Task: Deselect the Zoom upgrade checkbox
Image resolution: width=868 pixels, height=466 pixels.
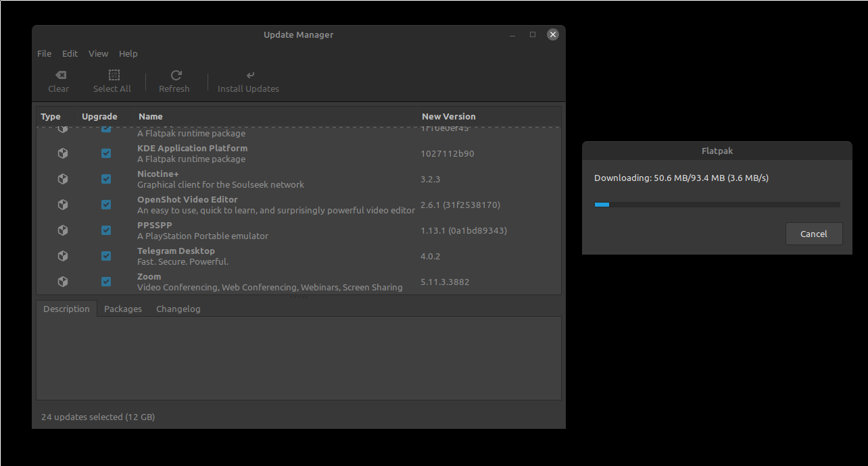Action: click(x=106, y=282)
